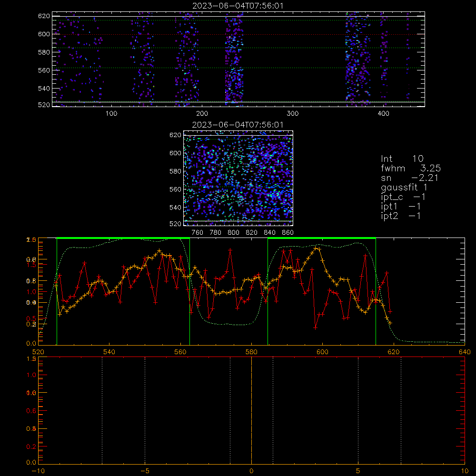Click the 760 tick label under the middle image

(198, 233)
